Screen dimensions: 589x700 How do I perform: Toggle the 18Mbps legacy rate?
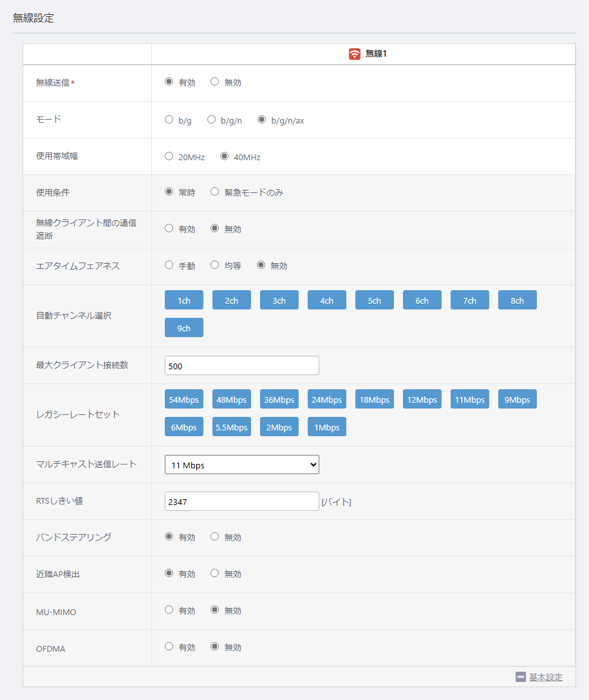coord(374,399)
